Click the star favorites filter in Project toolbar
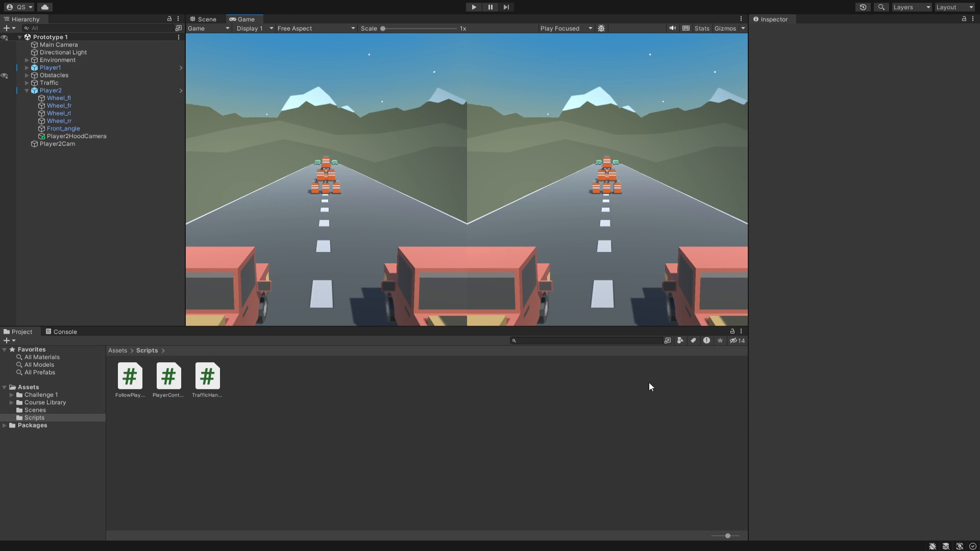Viewport: 980px width, 551px height. click(720, 340)
